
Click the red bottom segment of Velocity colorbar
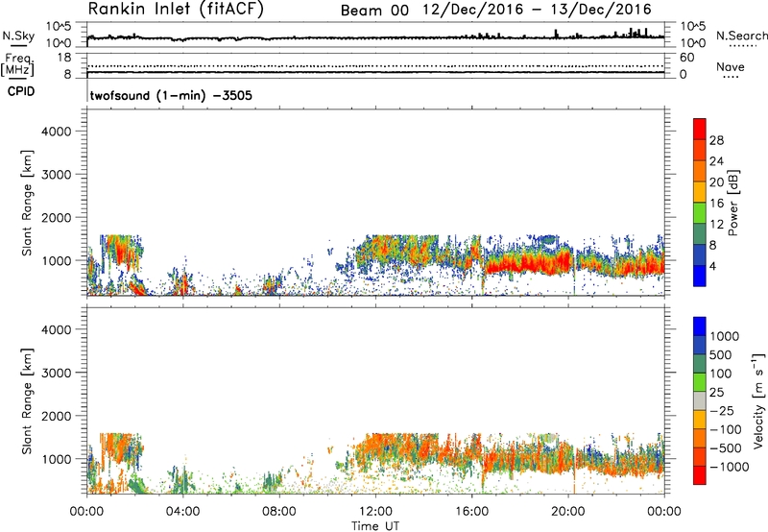pos(700,475)
